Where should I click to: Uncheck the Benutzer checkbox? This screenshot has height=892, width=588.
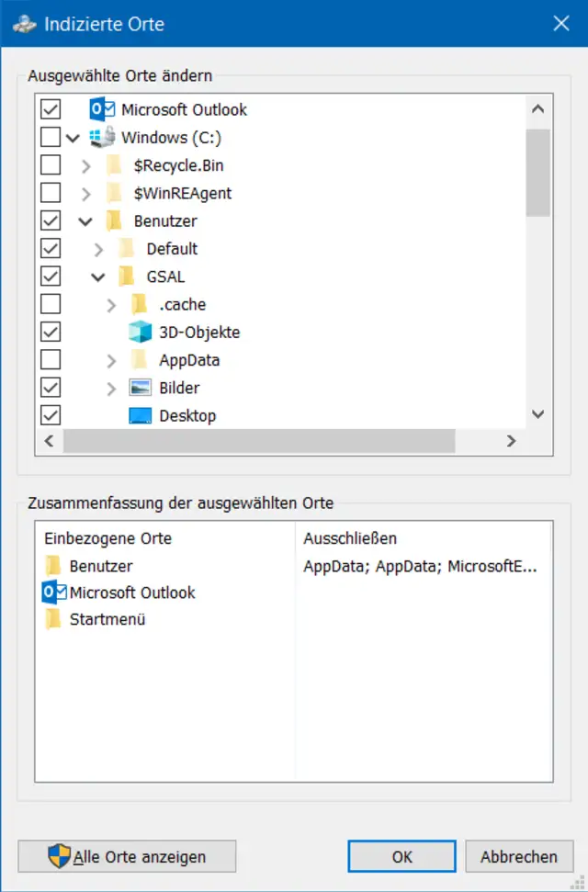(51, 220)
